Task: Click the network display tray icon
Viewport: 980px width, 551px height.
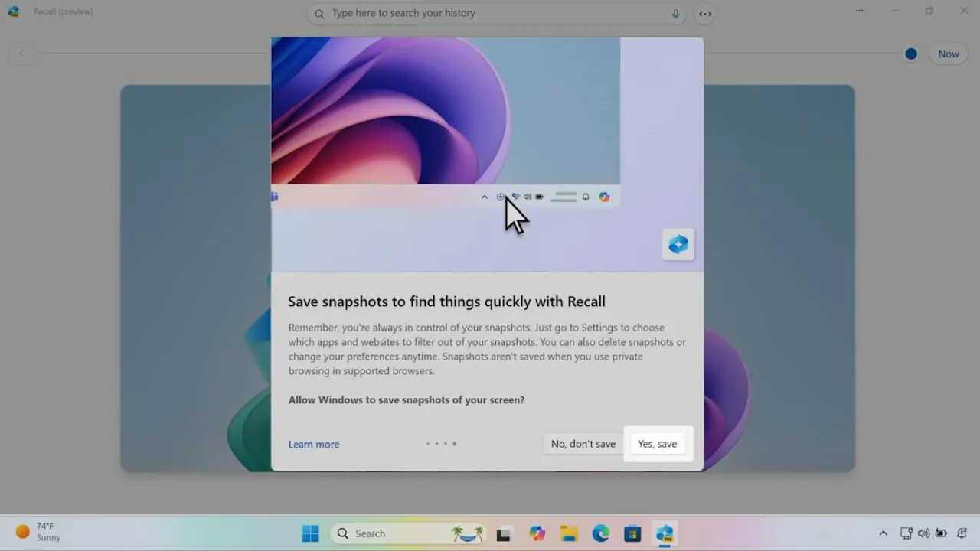Action: click(906, 533)
